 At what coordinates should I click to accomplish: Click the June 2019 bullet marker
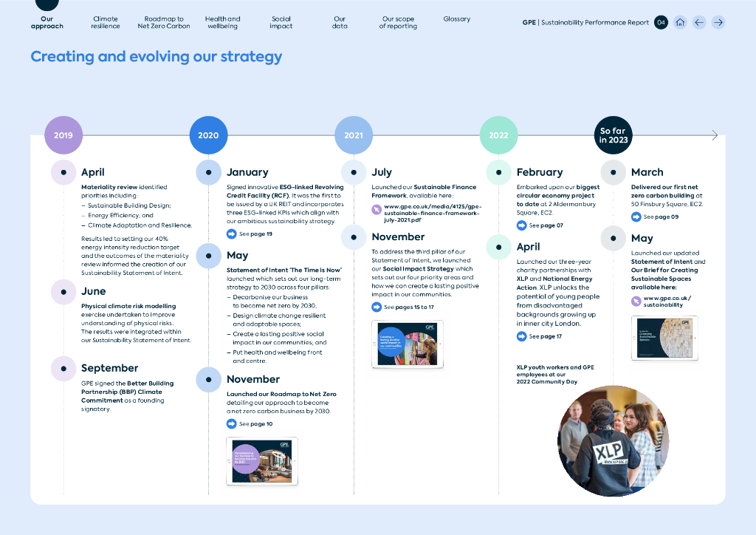(x=63, y=292)
